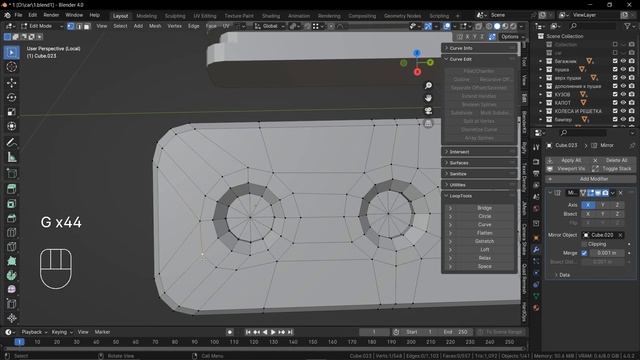Select the Select Box tool
The height and width of the screenshot is (360, 640).
(x=11, y=53)
